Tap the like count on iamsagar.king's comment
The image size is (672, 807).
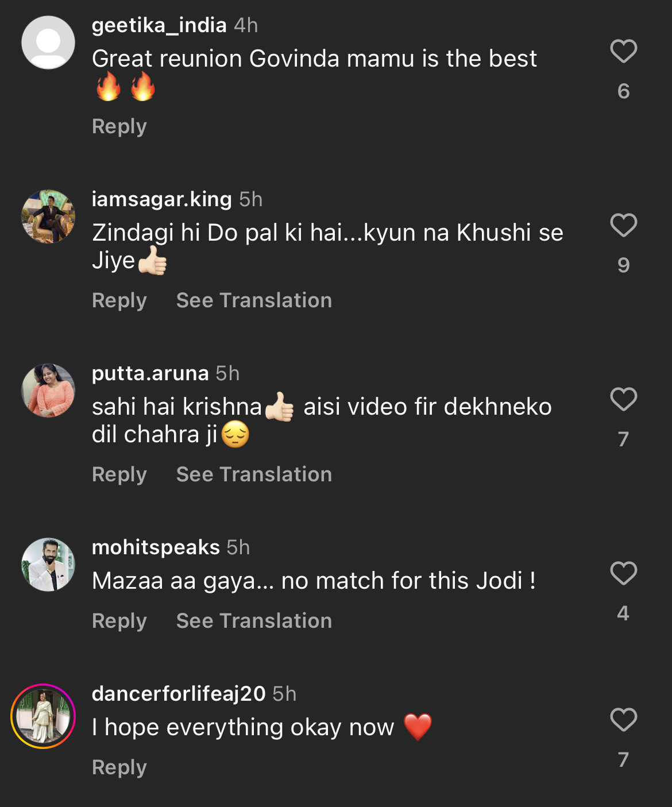click(623, 265)
